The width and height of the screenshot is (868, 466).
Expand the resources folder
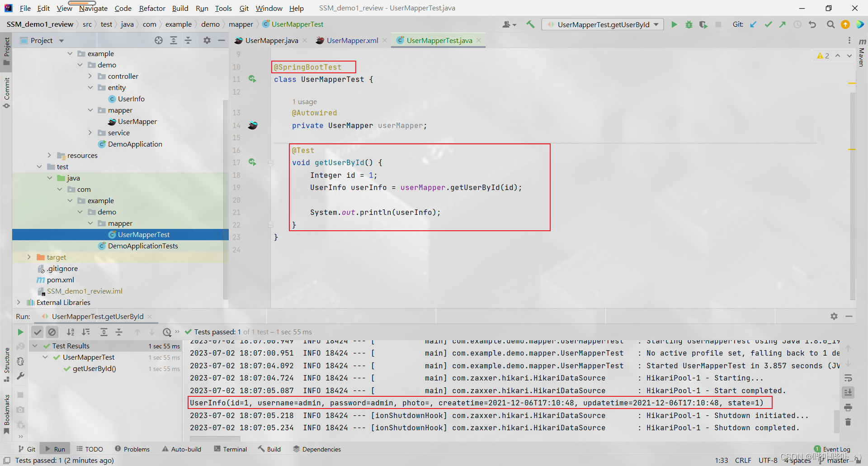(x=50, y=155)
